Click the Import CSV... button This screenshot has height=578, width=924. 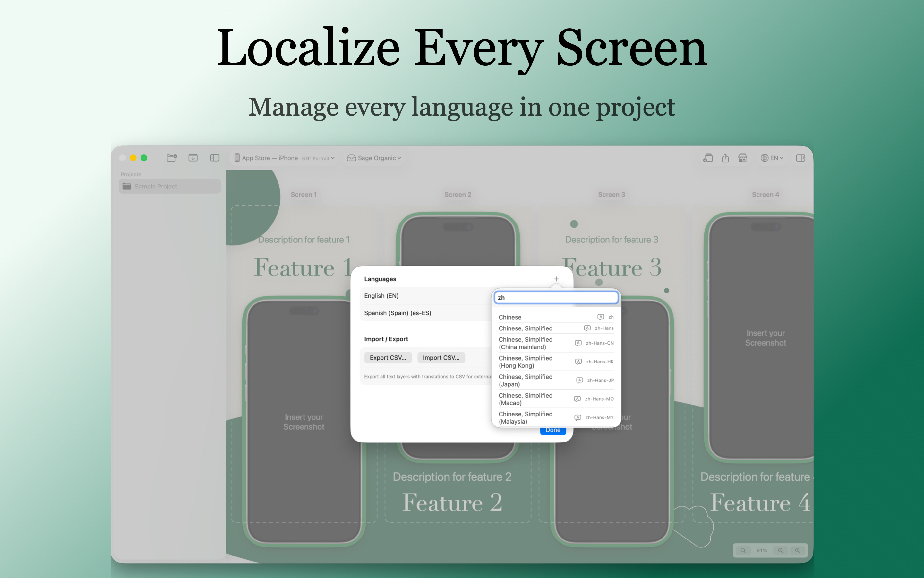441,358
